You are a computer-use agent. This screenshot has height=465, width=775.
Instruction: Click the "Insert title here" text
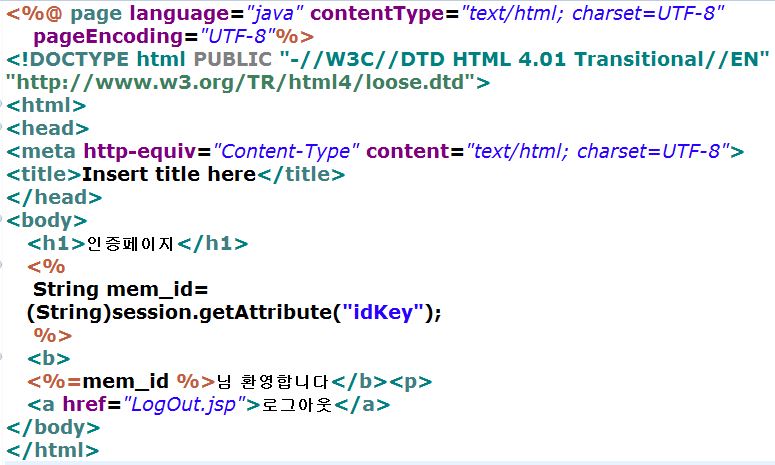[169, 174]
